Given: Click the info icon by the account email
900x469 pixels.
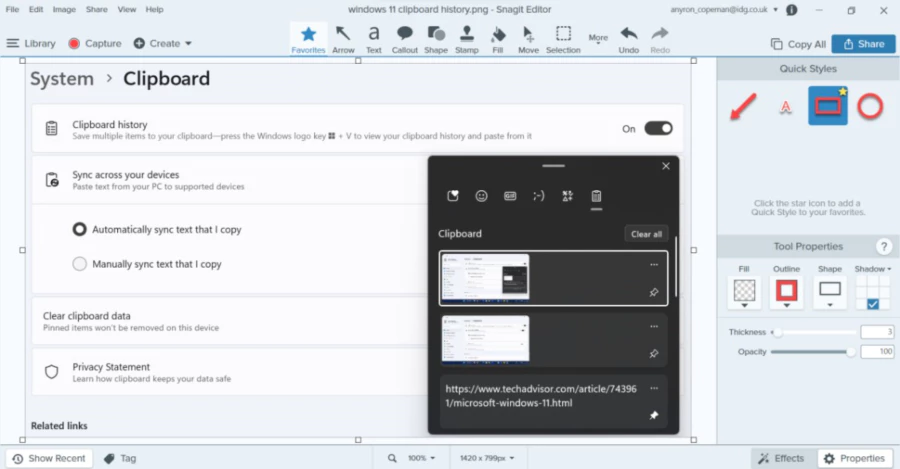Looking at the screenshot, I should [792, 10].
